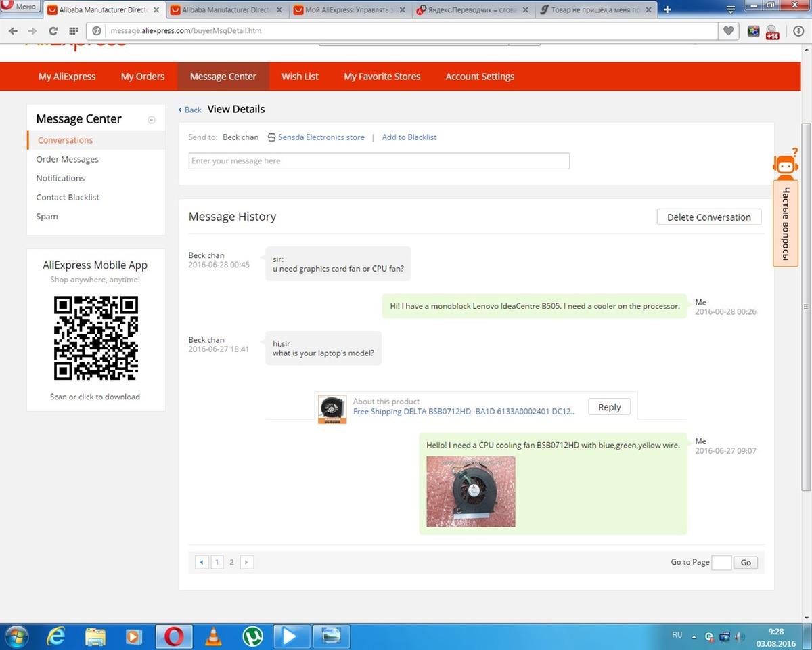The image size is (812, 650).
Task: Click the Reply button by the product
Action: (x=609, y=407)
